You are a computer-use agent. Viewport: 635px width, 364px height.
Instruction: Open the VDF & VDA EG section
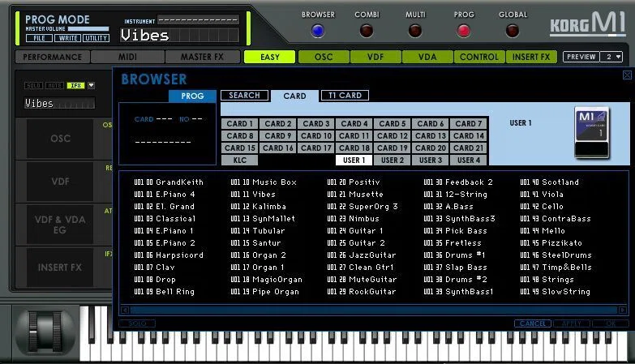pos(60,225)
